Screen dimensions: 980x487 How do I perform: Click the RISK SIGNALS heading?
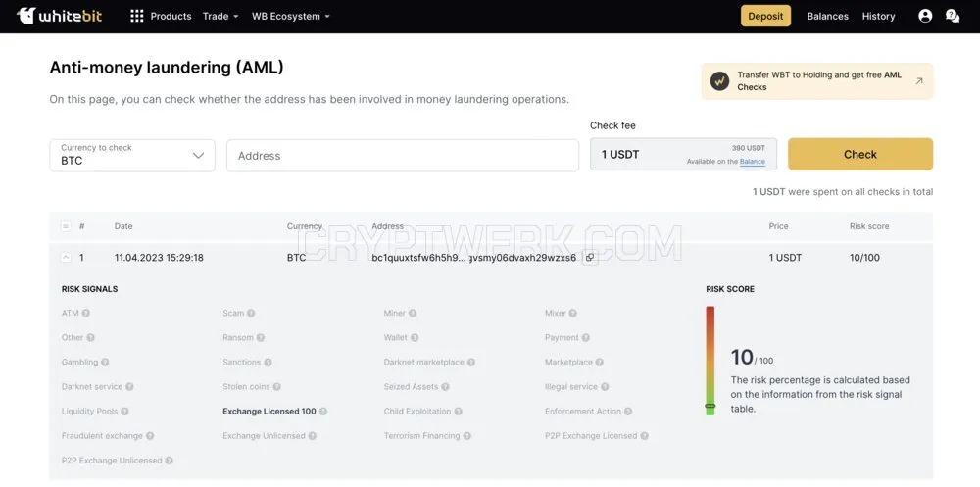89,289
